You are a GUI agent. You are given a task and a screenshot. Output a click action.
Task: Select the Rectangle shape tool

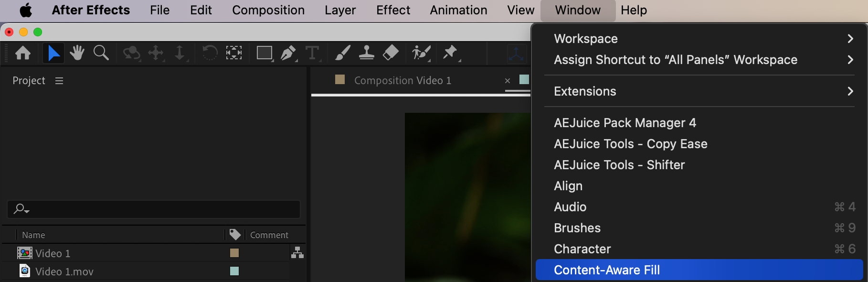[x=264, y=53]
